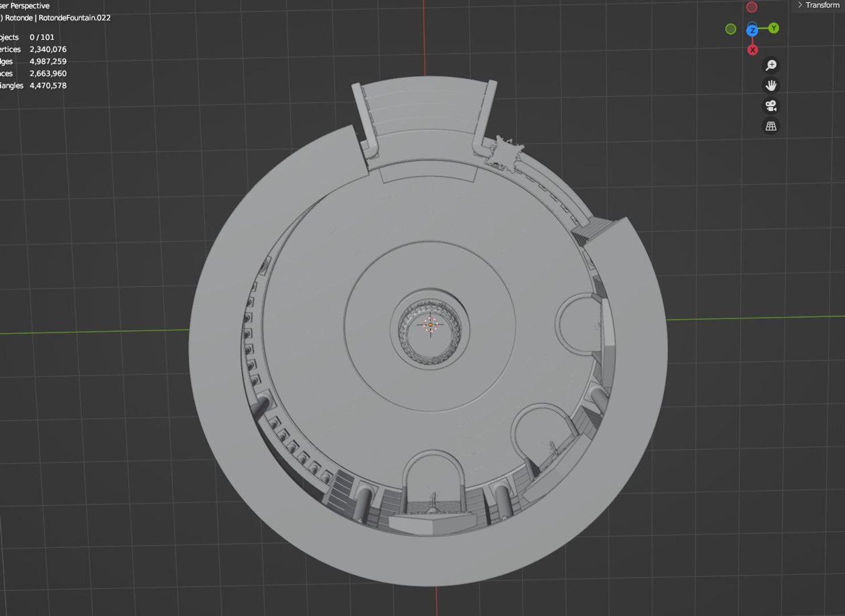Switch perspective/orthographic with the grid icon
This screenshot has height=616, width=845.
[771, 126]
